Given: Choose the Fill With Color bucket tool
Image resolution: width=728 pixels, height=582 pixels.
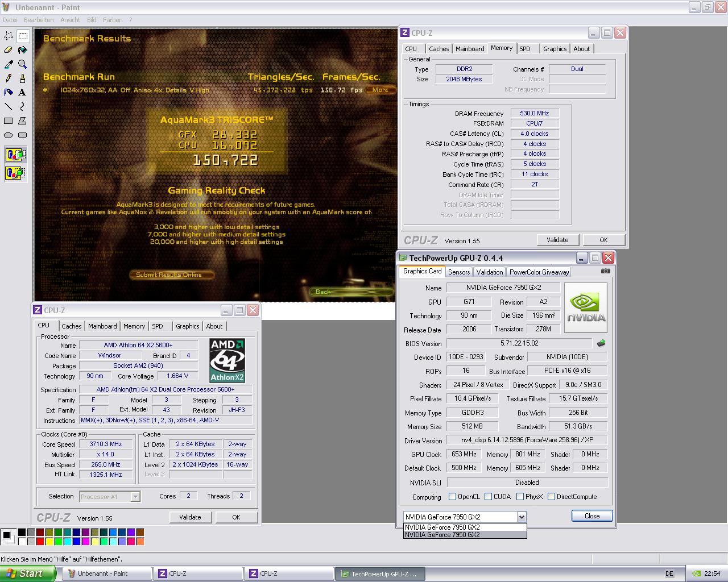Looking at the screenshot, I should (x=23, y=50).
